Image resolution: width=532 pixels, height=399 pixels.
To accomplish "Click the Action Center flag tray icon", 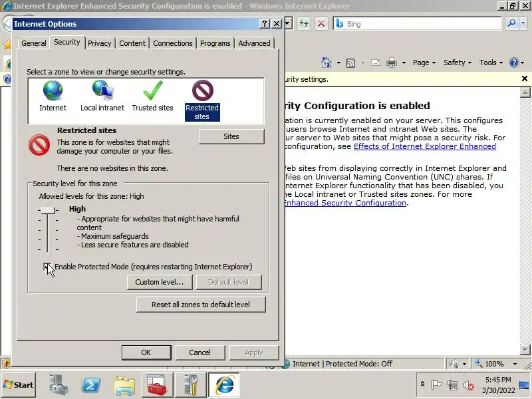I will click(x=436, y=385).
